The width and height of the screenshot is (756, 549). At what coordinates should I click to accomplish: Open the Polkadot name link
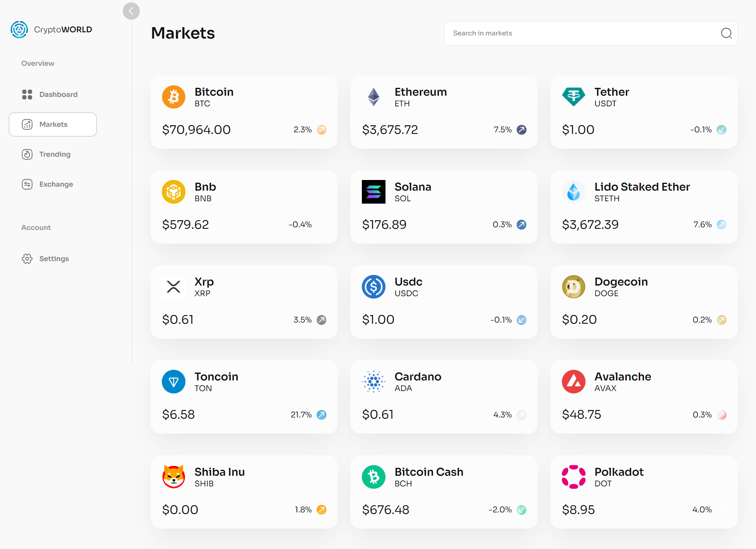coord(619,472)
